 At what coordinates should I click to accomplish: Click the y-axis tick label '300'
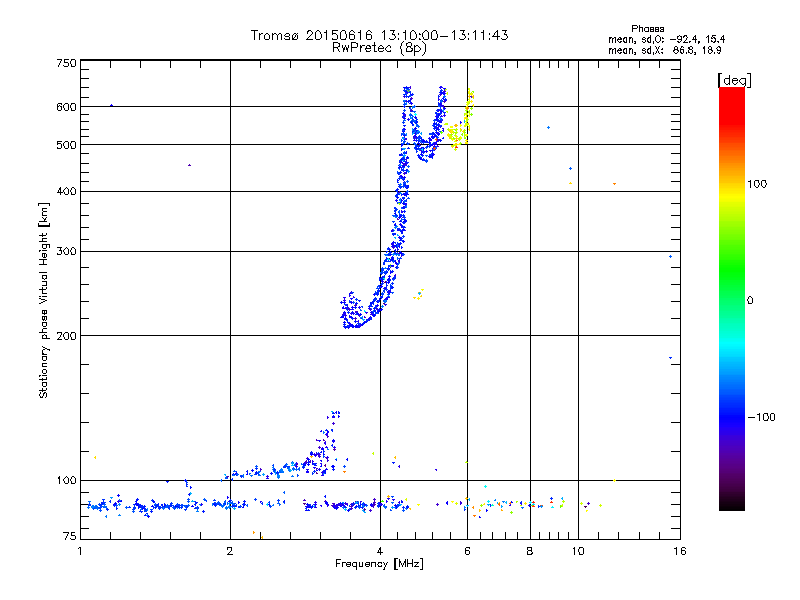(x=66, y=251)
